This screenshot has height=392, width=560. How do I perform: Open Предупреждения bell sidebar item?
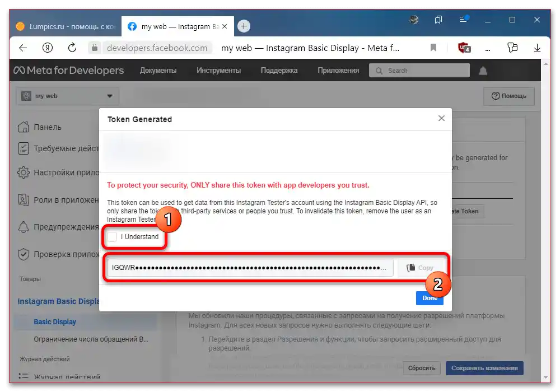(58, 227)
